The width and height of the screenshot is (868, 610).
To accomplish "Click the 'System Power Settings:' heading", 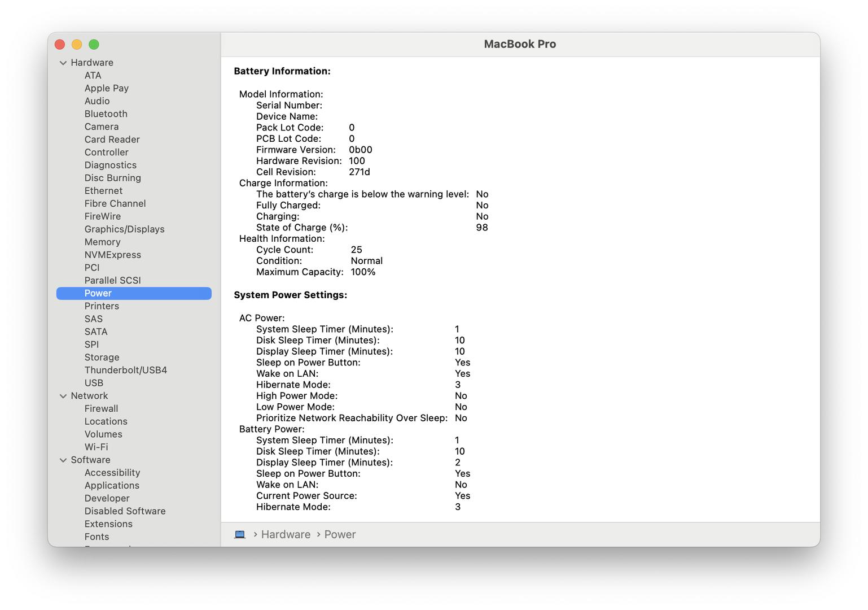I will (x=291, y=295).
